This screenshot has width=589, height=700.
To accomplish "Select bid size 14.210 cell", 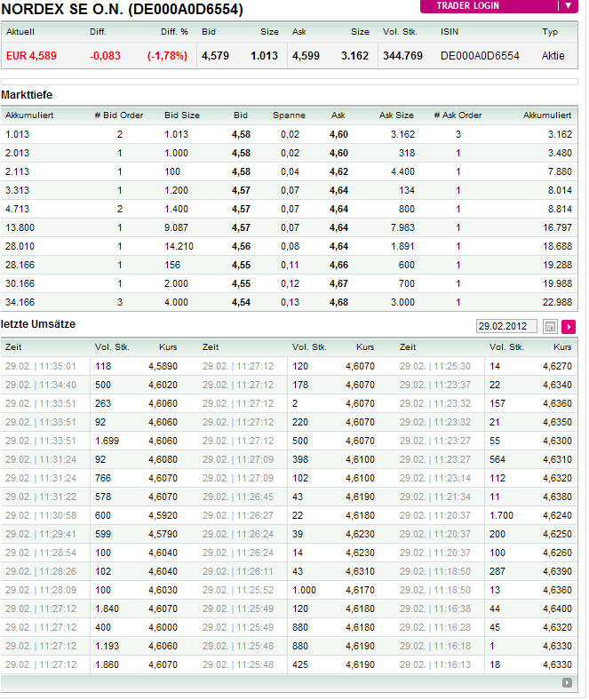I will (179, 246).
